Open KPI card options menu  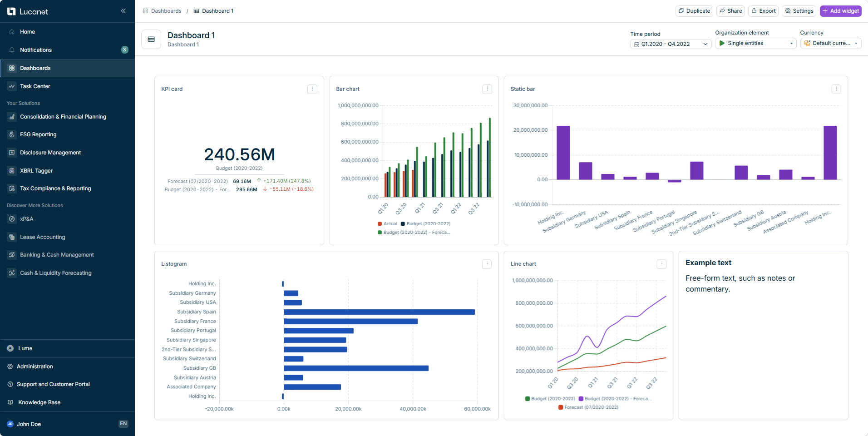tap(312, 89)
